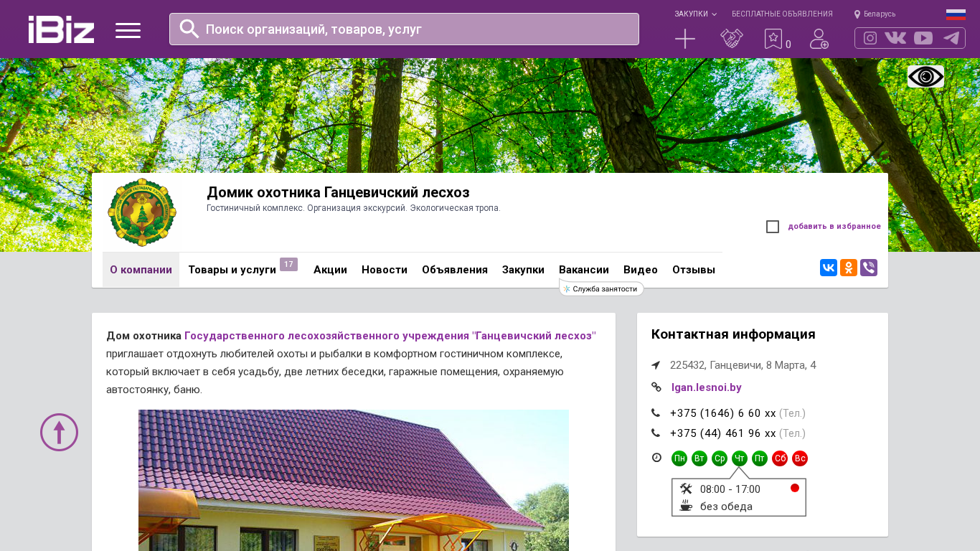Select Thursday (Чт) schedule circle

pyautogui.click(x=740, y=458)
